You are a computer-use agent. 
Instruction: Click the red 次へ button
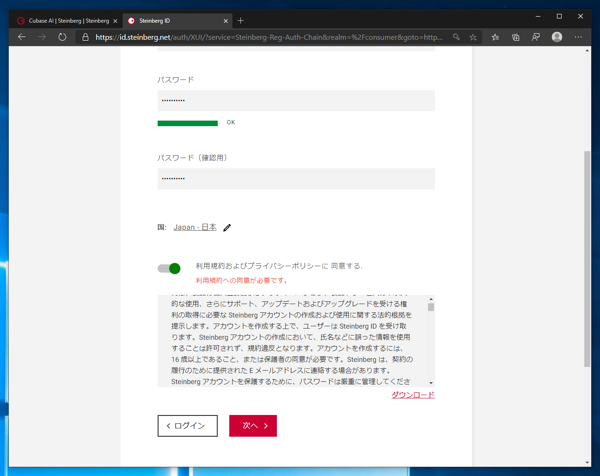coord(253,425)
